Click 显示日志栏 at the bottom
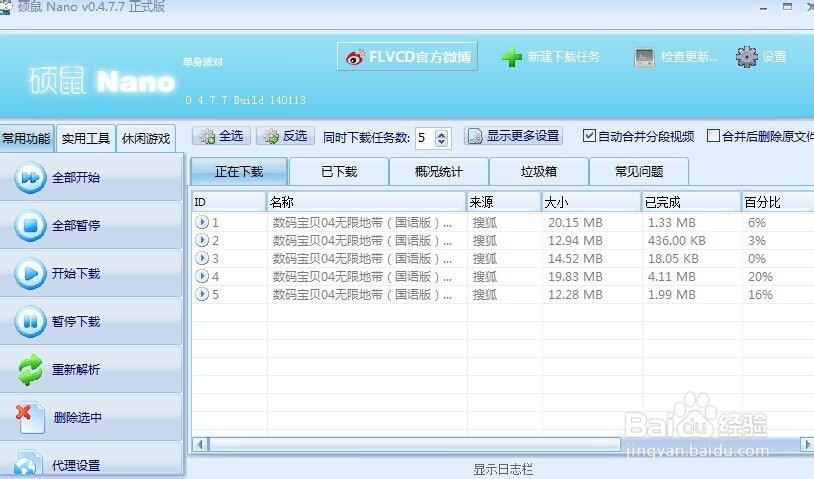 click(503, 469)
